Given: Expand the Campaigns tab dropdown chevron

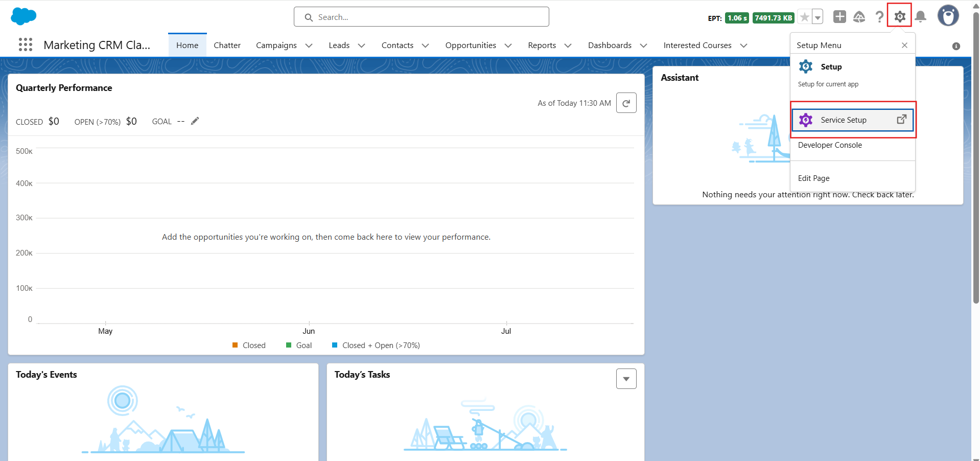Looking at the screenshot, I should click(x=309, y=45).
